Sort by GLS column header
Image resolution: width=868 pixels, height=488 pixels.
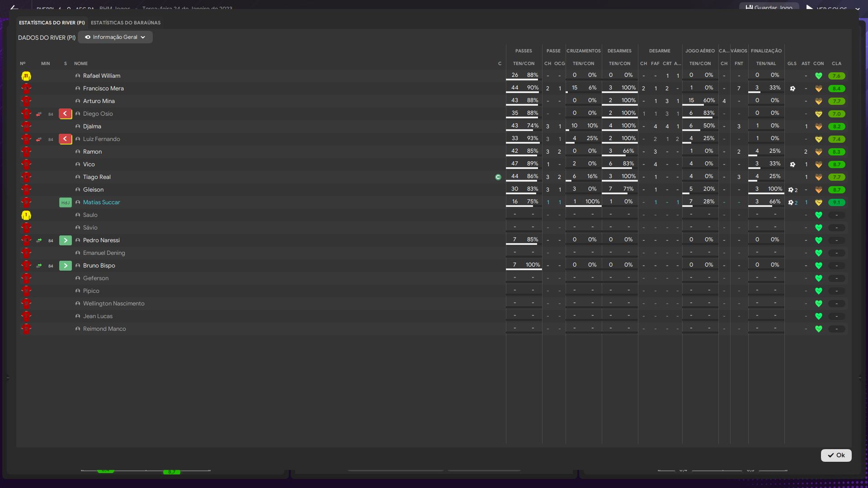(792, 64)
